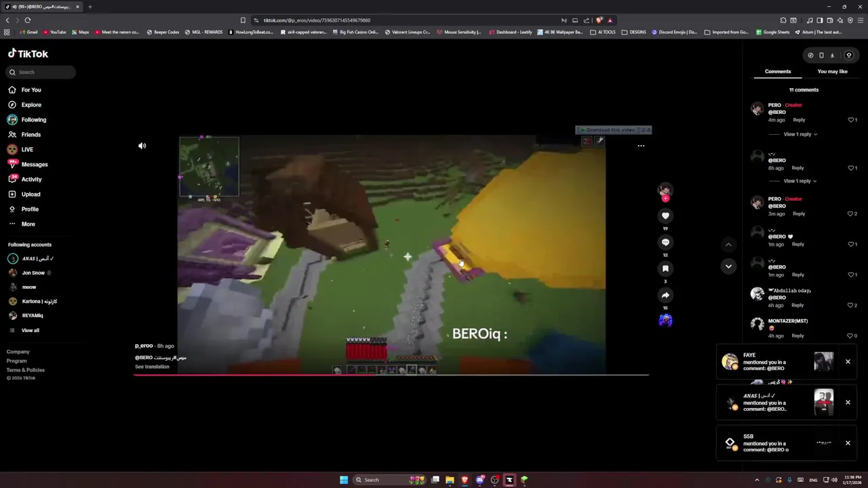Expand replies under the 8h ago comment
Image resolution: width=868 pixels, height=488 pixels.
pyautogui.click(x=800, y=181)
